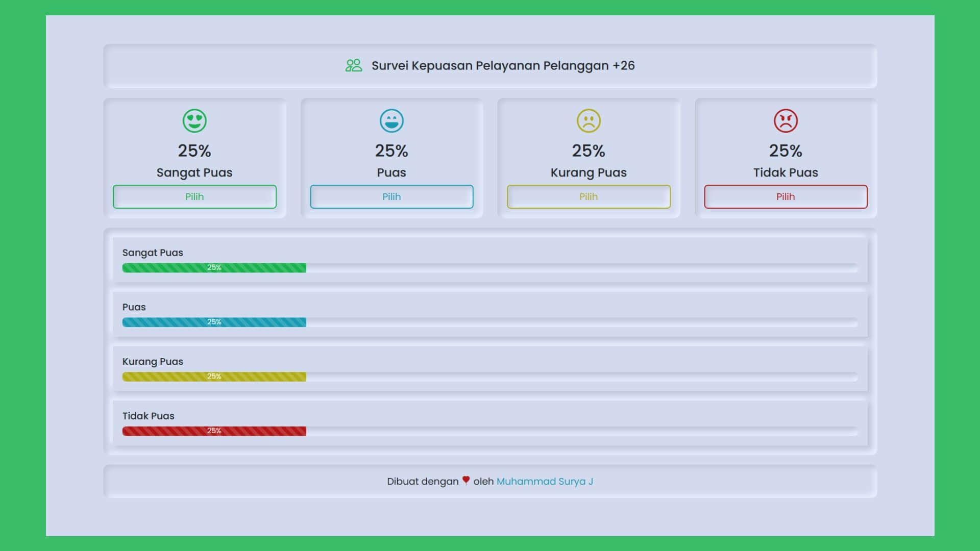The image size is (980, 551).
Task: Click the angry Tidak Puas emoji icon
Action: 786,121
